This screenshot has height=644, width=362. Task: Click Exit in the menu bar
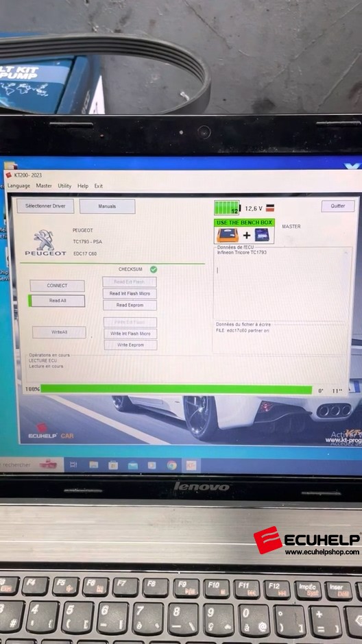pyautogui.click(x=99, y=186)
